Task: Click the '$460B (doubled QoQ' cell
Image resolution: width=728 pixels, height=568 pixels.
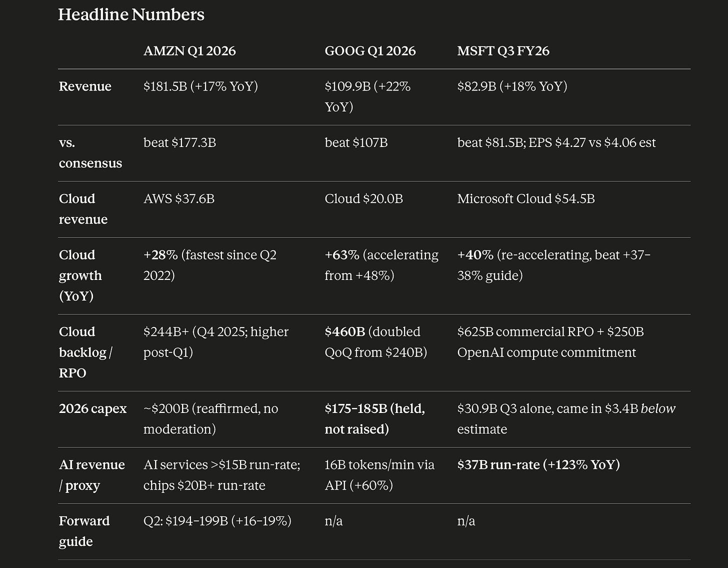Action: coord(376,342)
